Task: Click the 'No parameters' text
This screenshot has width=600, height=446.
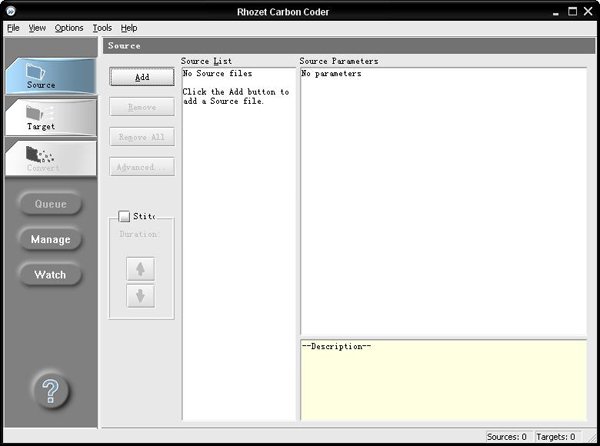Action: pyautogui.click(x=331, y=73)
